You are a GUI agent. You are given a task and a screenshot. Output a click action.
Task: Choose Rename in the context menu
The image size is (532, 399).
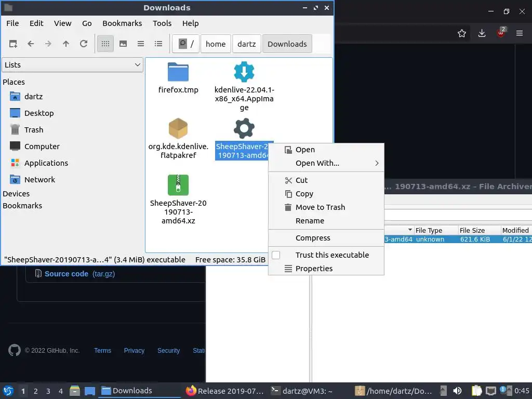[x=326, y=221]
